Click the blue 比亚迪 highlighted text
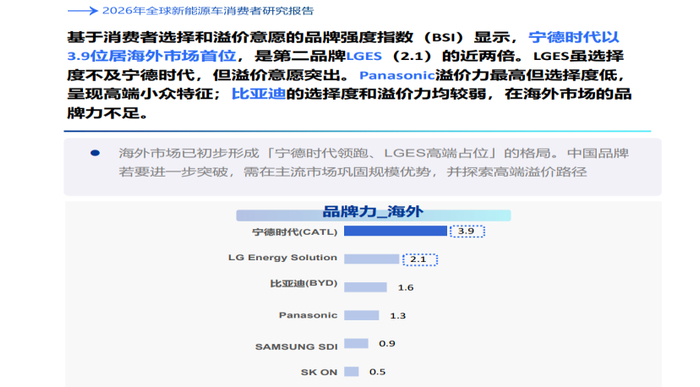Screen dimensions: 700x387 pos(258,94)
